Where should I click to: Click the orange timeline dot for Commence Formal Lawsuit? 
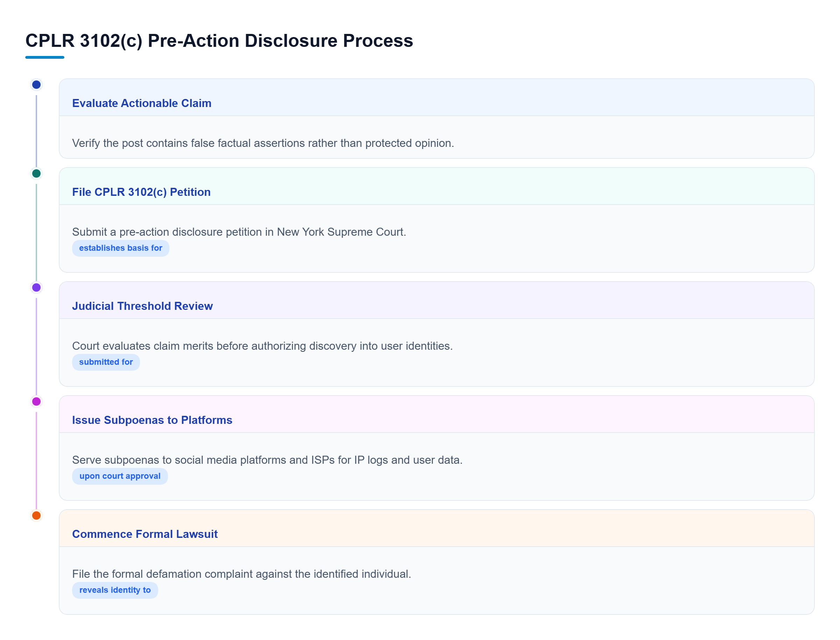pos(36,515)
